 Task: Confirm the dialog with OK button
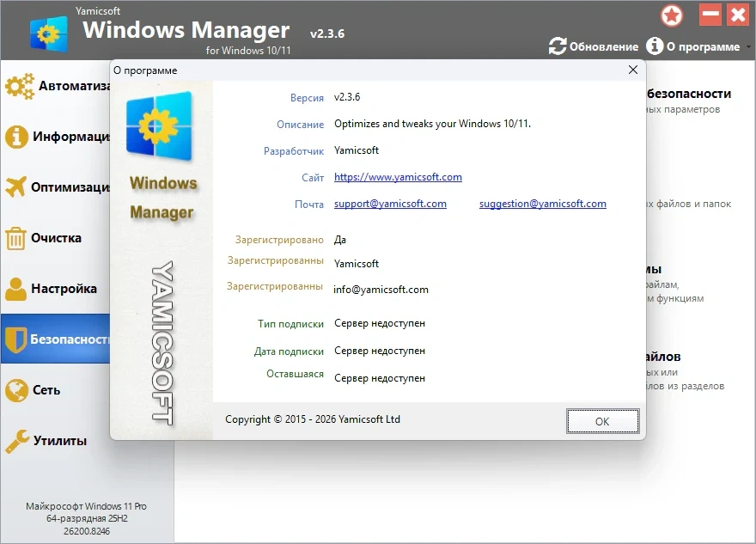click(x=603, y=421)
